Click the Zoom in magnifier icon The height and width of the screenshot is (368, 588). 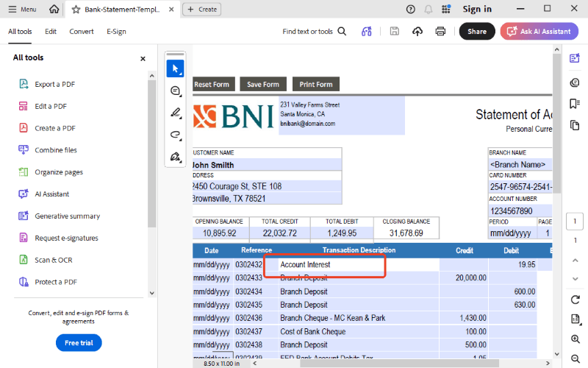pos(576,339)
